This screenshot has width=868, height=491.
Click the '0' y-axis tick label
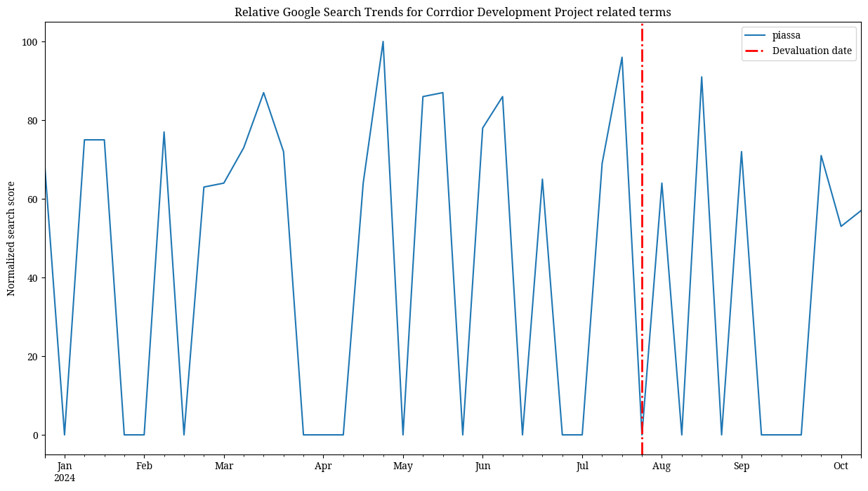point(34,436)
